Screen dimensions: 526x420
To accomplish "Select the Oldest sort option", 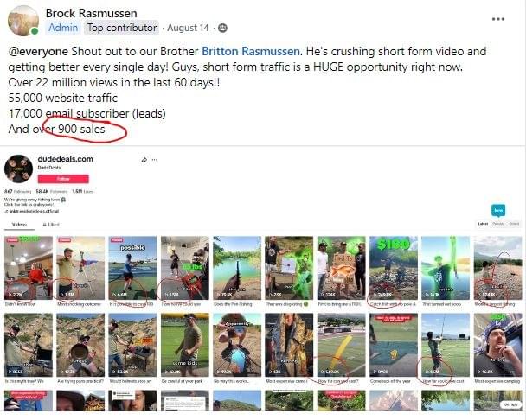I will pyautogui.click(x=514, y=224).
